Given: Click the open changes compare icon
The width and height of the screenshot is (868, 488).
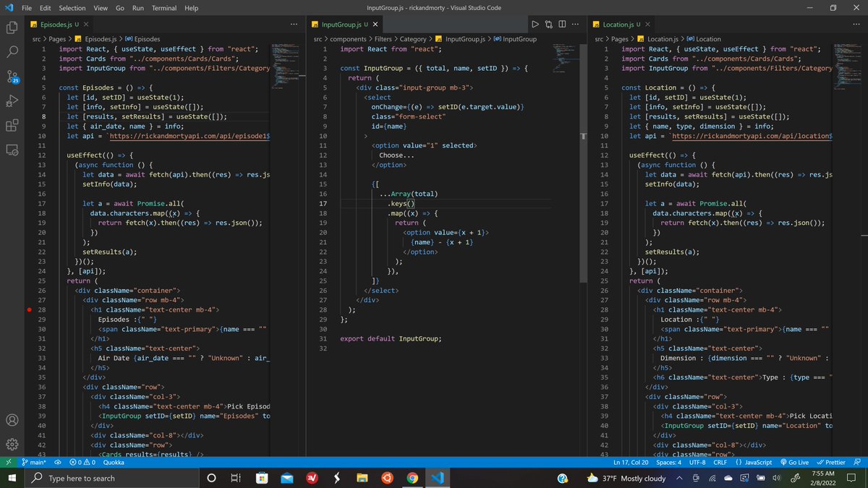Looking at the screenshot, I should [549, 24].
